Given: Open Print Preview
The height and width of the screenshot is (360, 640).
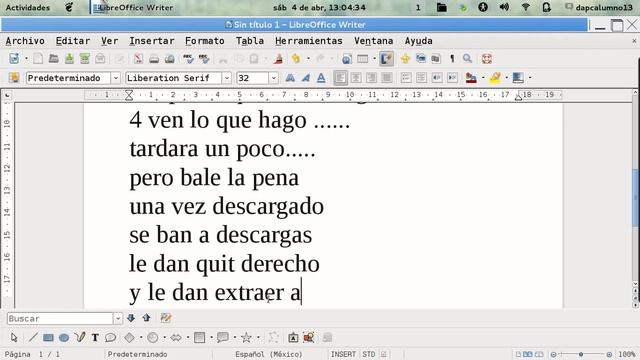Looking at the screenshot, I should [x=169, y=59].
